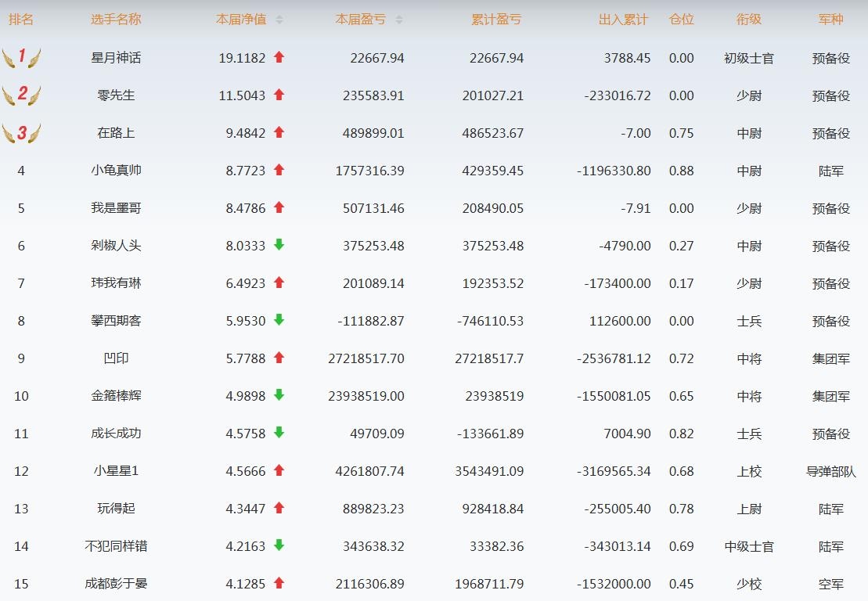Open player 小龟真帅 details
Screen dimensions: 868x601
click(116, 171)
